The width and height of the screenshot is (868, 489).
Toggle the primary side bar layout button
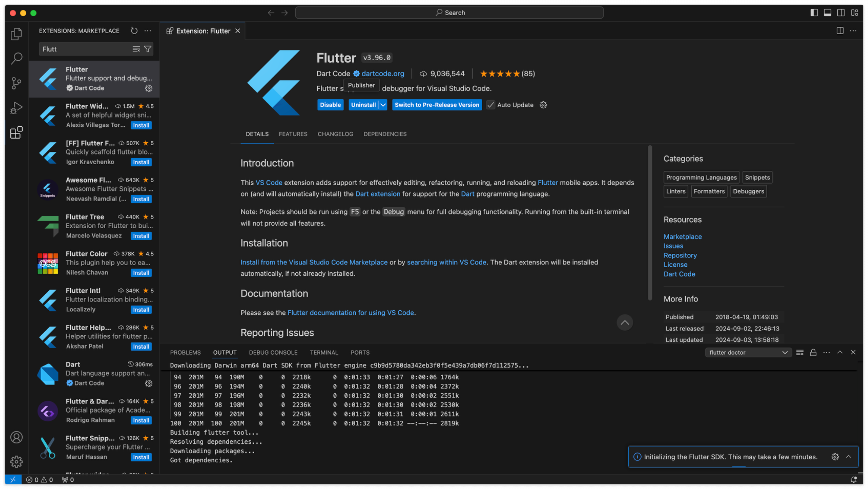click(814, 13)
